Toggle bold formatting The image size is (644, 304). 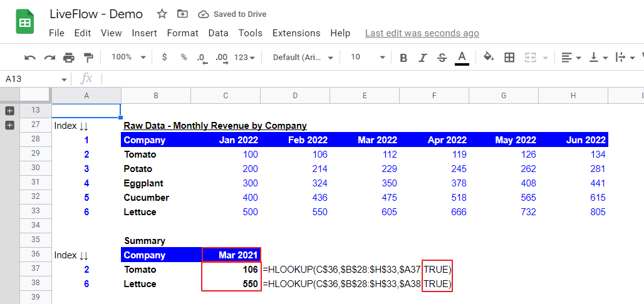[403, 58]
